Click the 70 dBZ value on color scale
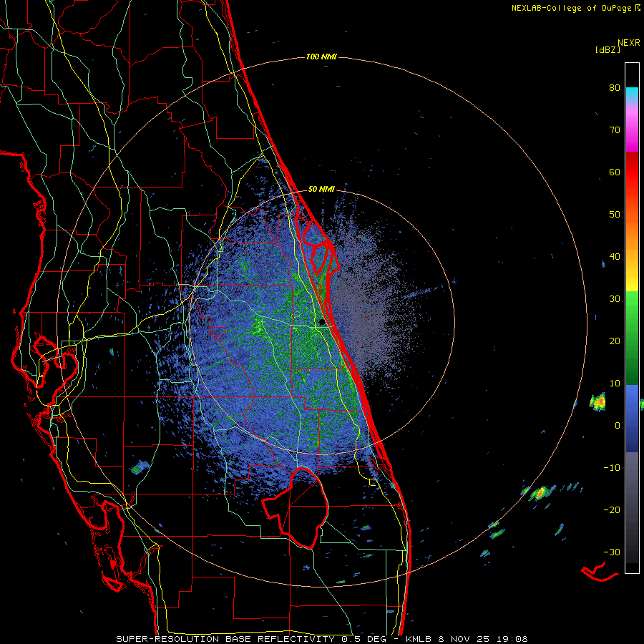Screen dimensions: 644x644 615,130
